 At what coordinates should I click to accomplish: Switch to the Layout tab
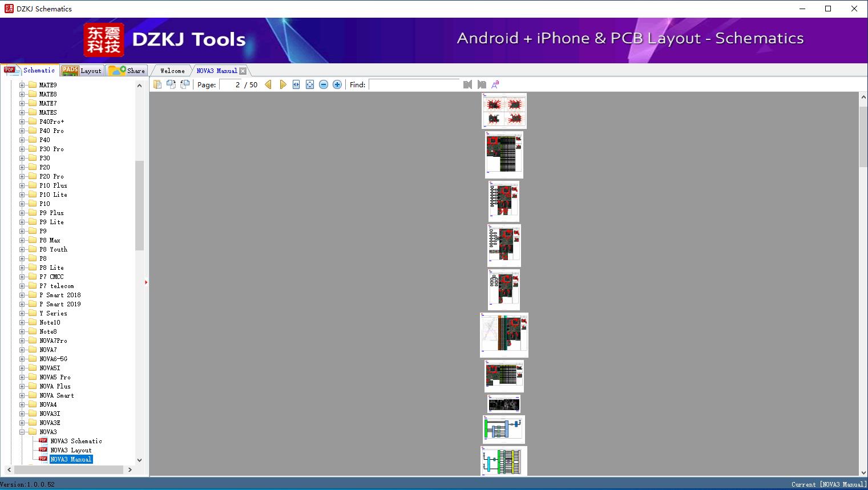(x=82, y=71)
